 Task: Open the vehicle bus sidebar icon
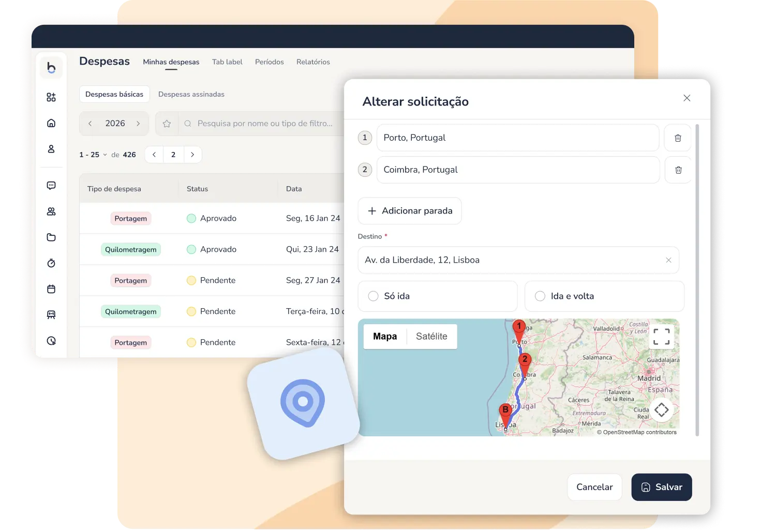tap(51, 315)
